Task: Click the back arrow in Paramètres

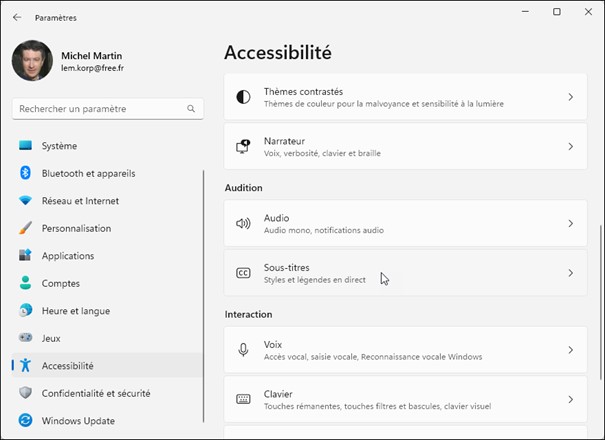Action: [17, 17]
